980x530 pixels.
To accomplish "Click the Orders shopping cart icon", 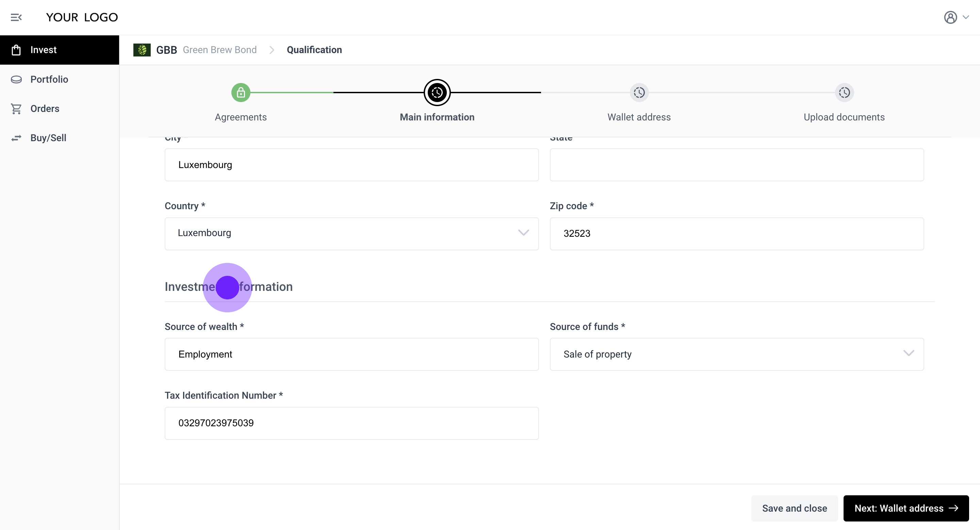I will 16,109.
